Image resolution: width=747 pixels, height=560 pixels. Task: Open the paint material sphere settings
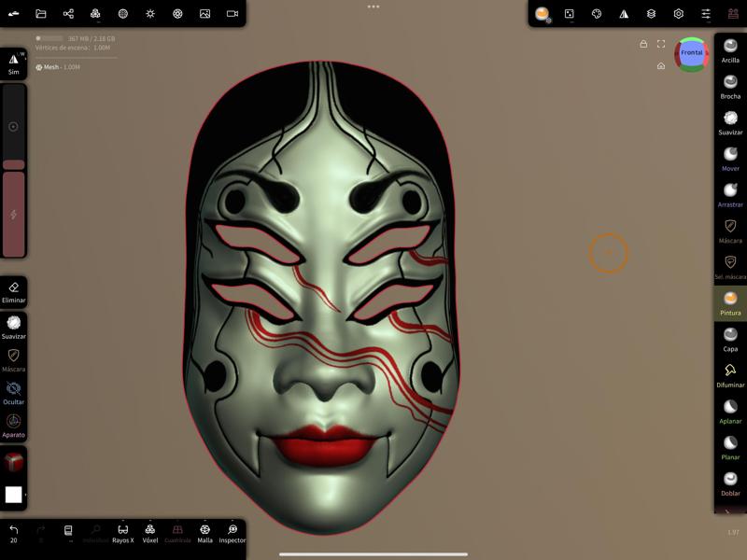pos(543,14)
